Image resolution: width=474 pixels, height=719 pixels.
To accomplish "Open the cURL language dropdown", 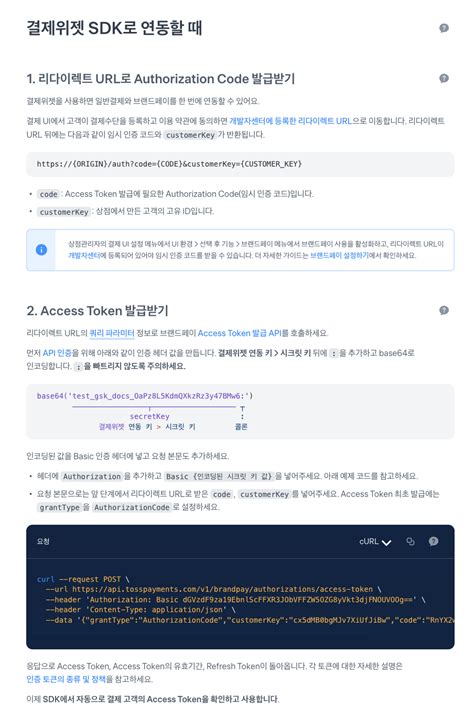I will tap(375, 542).
